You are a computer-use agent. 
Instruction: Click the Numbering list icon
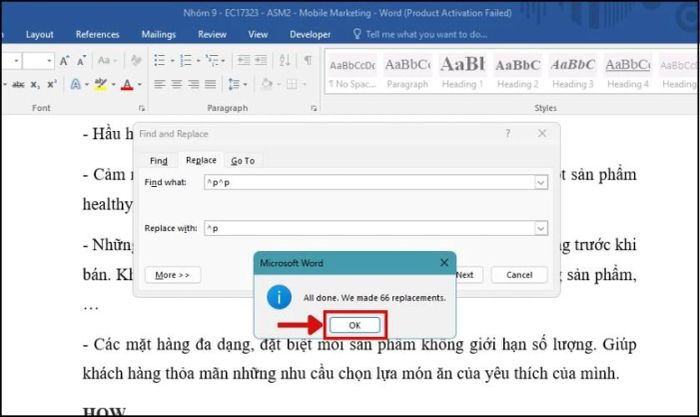tap(186, 60)
